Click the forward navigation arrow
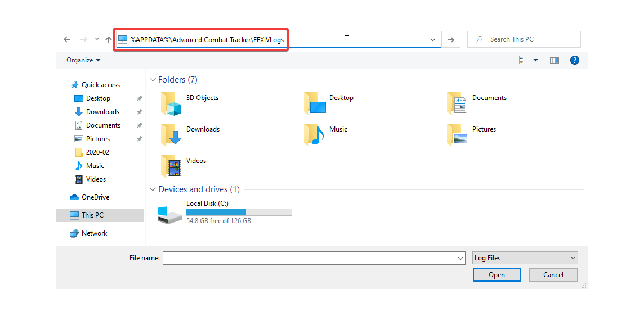Viewport: 644px width, 317px height. click(84, 39)
